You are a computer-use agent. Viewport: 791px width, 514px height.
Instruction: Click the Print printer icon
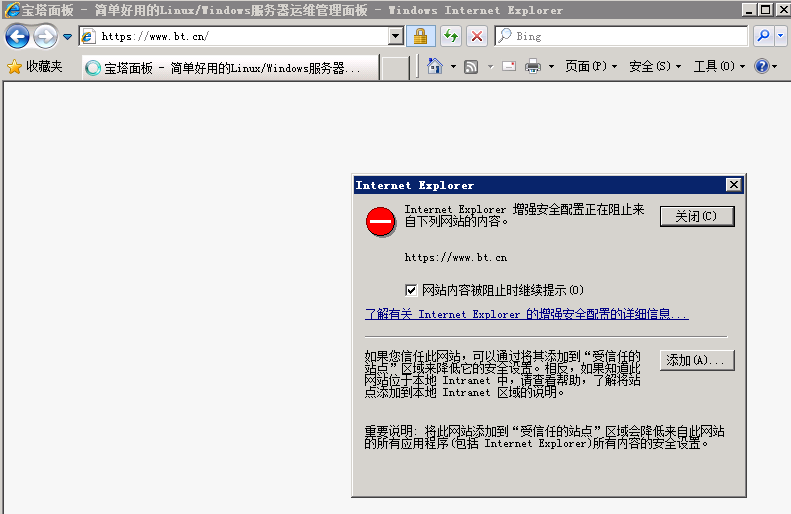[x=533, y=66]
